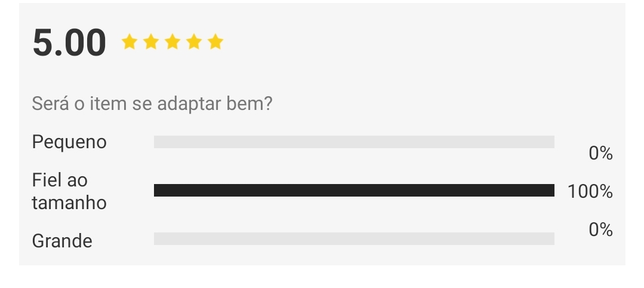Click the 0% value for Pequeno
The image size is (644, 288).
600,154
